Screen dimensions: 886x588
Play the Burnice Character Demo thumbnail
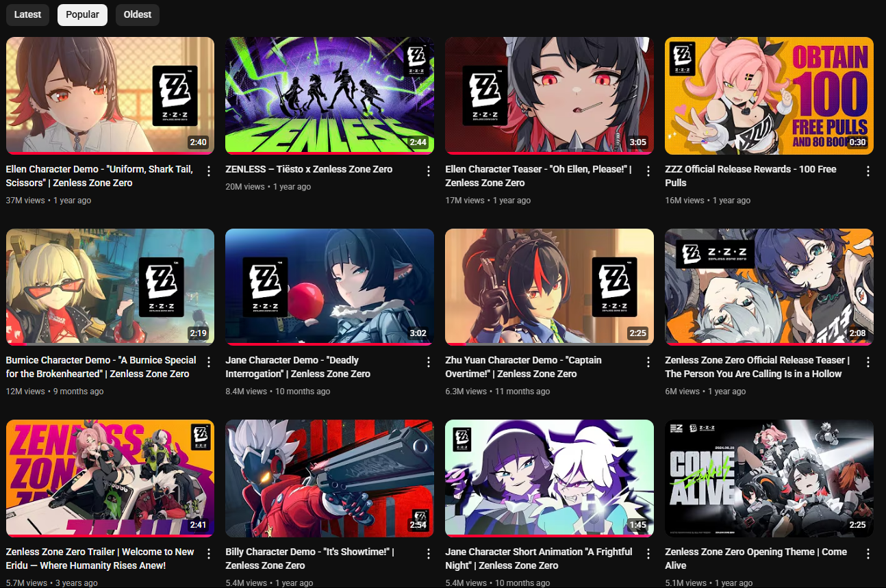(110, 287)
